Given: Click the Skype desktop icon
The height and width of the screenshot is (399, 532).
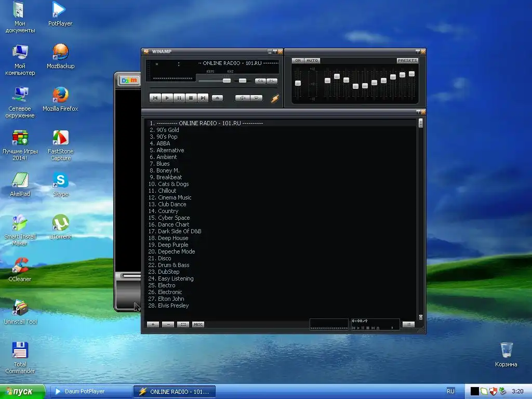Looking at the screenshot, I should [x=60, y=184].
